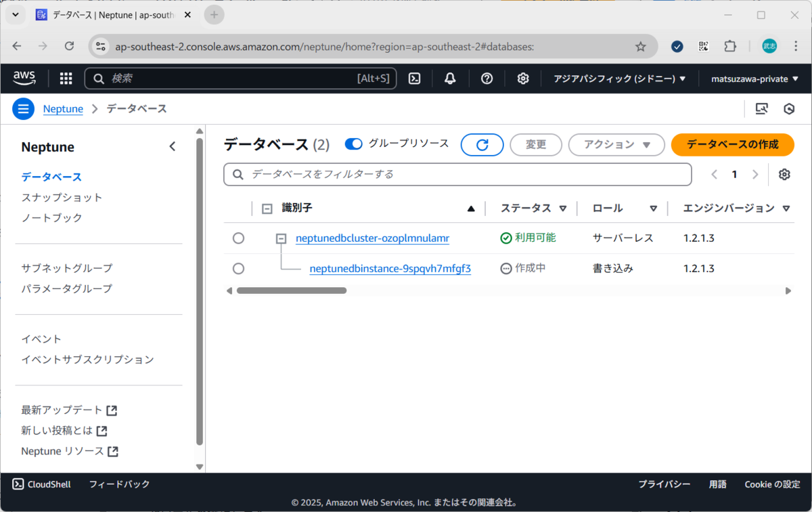View site information icon in address bar

pos(101,46)
